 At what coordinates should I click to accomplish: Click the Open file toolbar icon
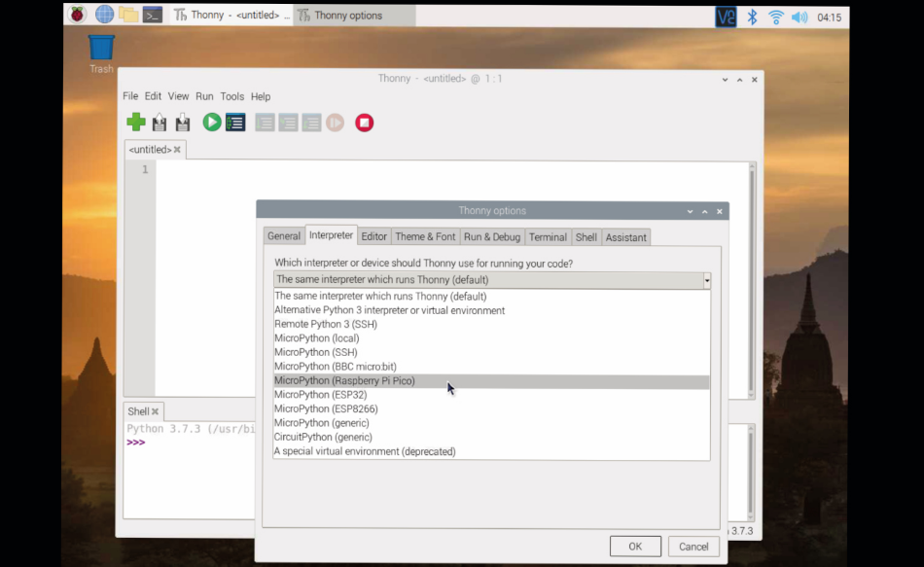160,123
